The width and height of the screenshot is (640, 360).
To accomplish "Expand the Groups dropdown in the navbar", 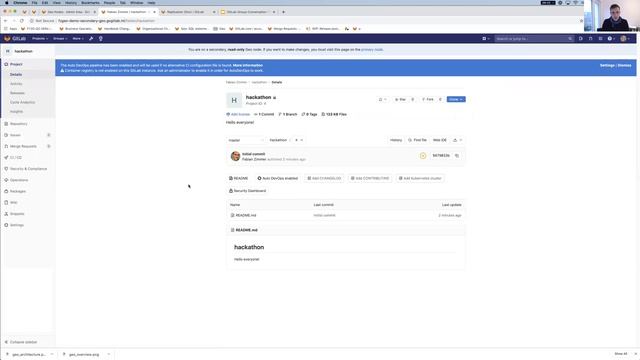I will coord(60,38).
